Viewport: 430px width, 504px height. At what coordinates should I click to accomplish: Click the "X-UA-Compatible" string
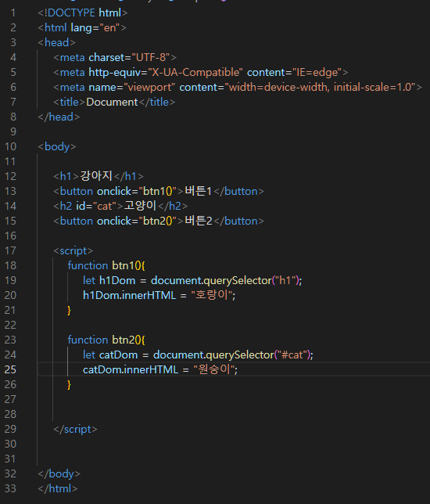pyautogui.click(x=195, y=72)
